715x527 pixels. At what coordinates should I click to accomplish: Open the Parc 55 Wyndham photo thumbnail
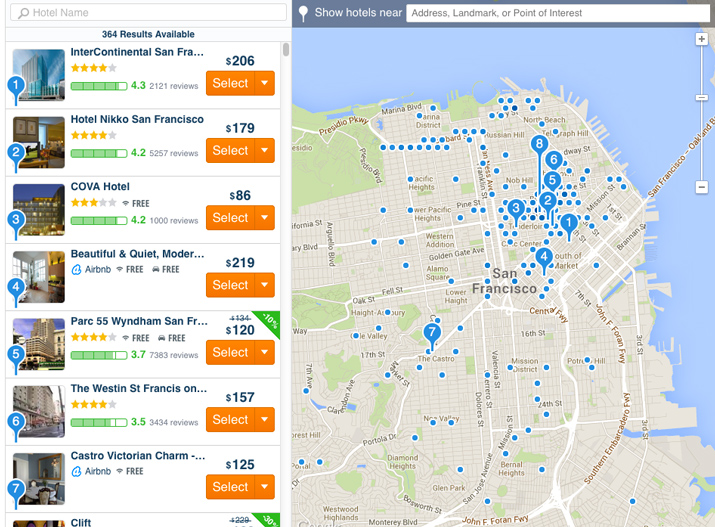click(x=39, y=344)
